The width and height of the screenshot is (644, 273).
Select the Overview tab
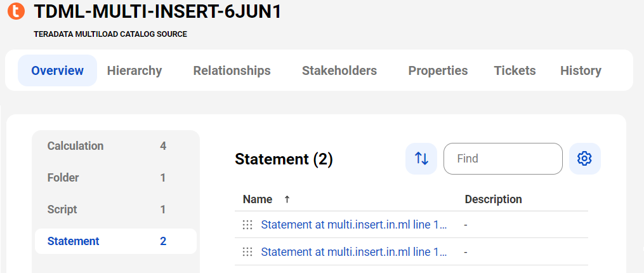click(58, 70)
